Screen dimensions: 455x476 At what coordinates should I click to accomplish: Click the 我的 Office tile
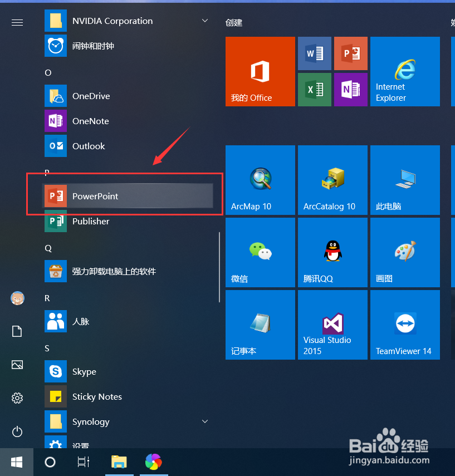point(260,72)
